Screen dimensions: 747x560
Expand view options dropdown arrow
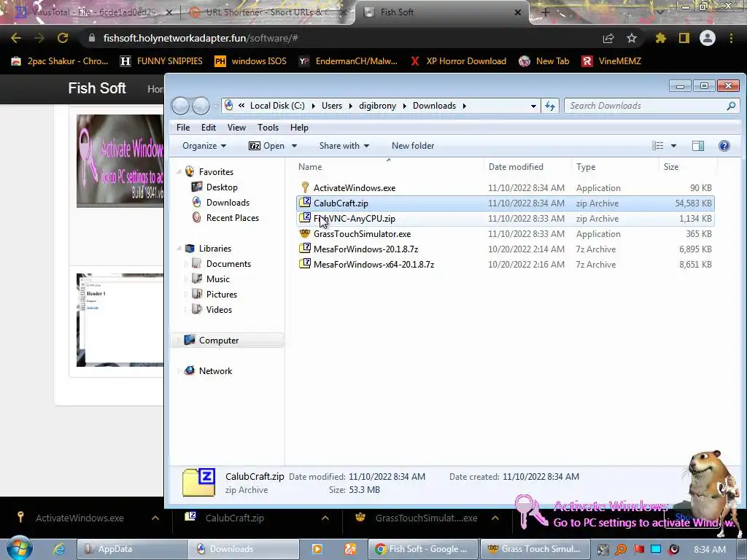673,146
